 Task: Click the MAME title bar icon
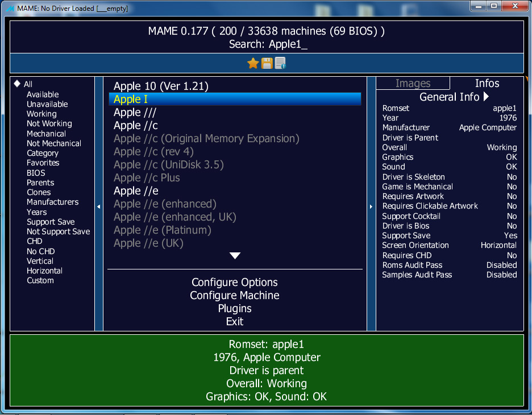[x=10, y=9]
